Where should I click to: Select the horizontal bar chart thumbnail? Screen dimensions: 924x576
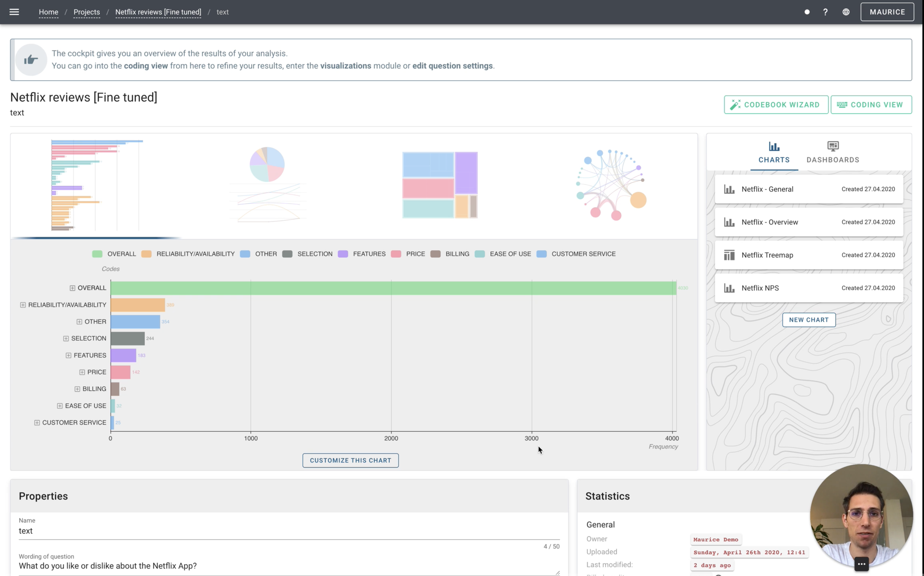click(97, 185)
